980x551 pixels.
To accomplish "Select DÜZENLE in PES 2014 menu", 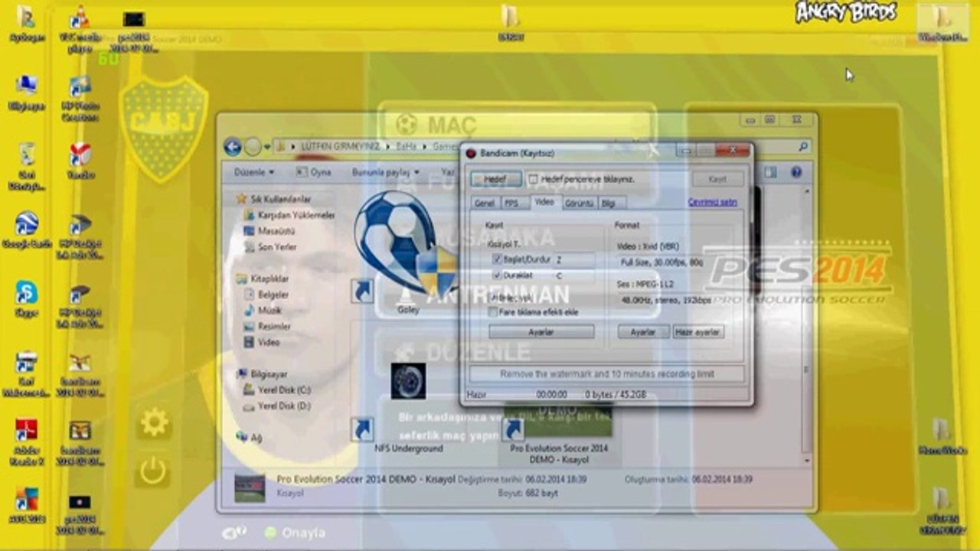I will [518, 352].
